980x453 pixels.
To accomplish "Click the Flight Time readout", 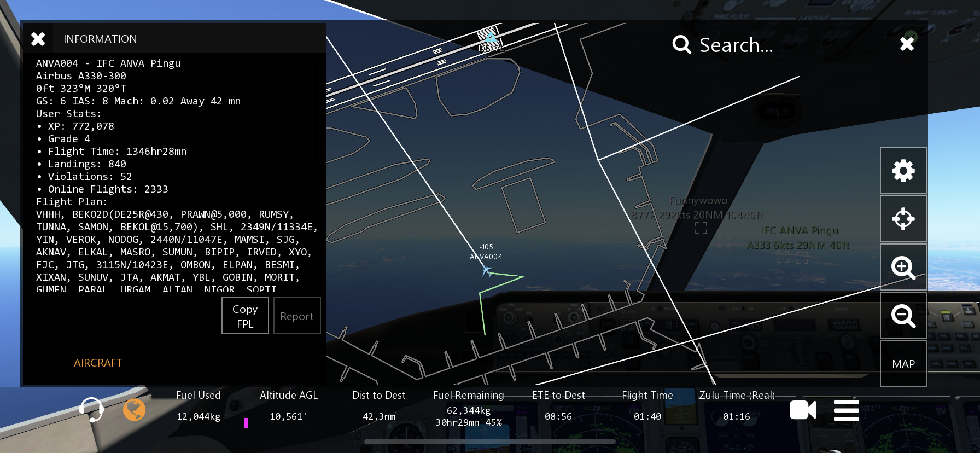I will tap(647, 405).
